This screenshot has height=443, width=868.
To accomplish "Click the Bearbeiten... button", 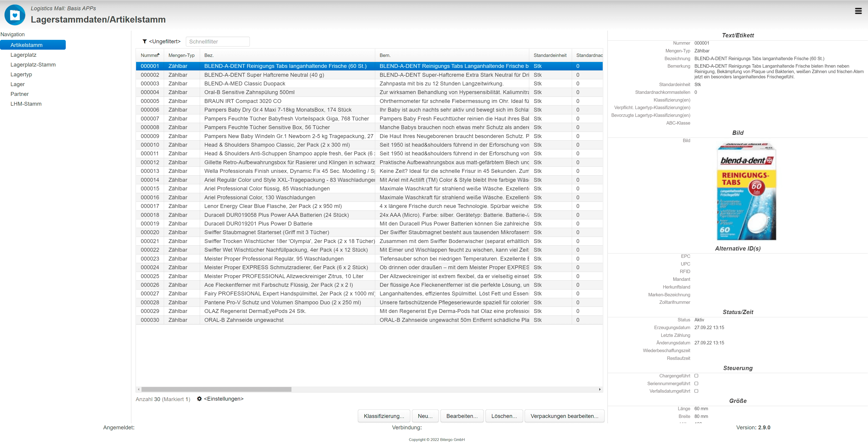I will [x=462, y=416].
